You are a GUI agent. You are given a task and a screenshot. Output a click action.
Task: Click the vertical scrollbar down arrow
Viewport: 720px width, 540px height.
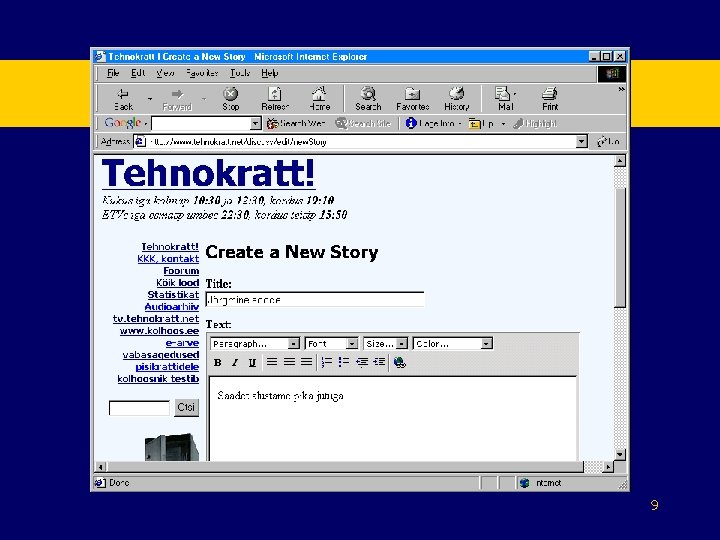(x=620, y=455)
